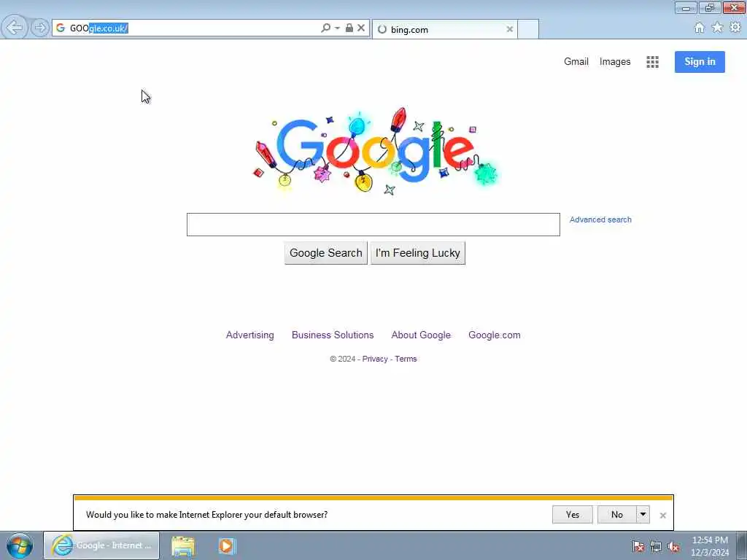The width and height of the screenshot is (747, 560).
Task: Open the Advertising footer link
Action: coord(249,335)
